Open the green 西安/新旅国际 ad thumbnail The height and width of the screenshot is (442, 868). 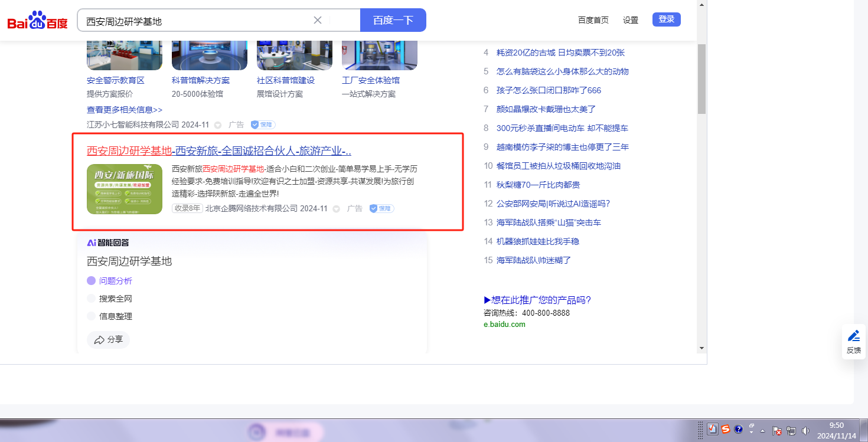click(x=125, y=189)
